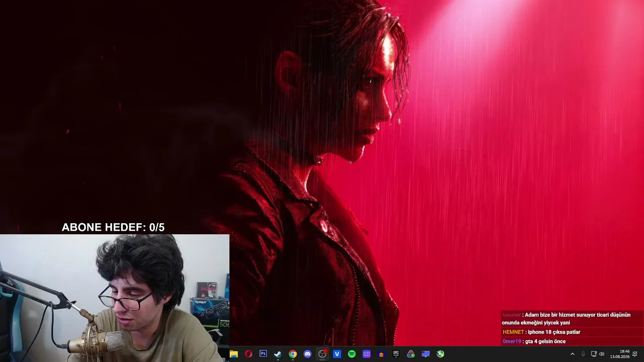644x362 pixels.
Task: Open network settings from the system tray
Action: click(x=594, y=354)
